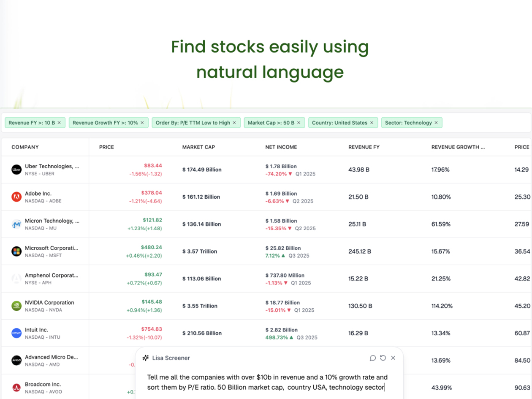Close the Lisa Screener panel

click(x=393, y=358)
